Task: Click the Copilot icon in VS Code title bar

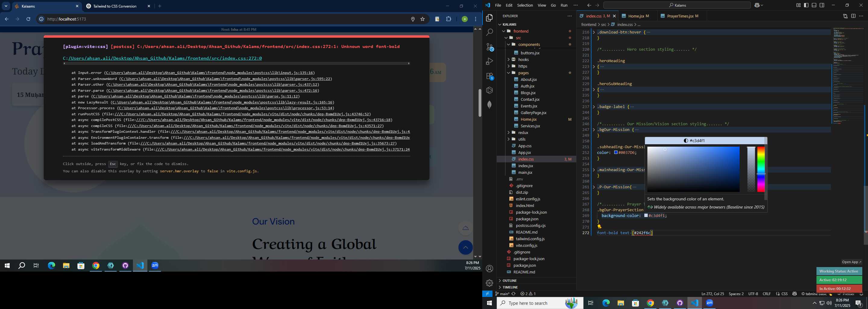Action: tap(757, 5)
